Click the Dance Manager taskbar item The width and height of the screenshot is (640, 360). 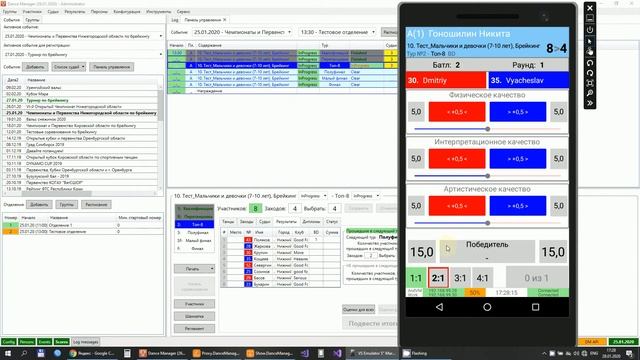162,353
